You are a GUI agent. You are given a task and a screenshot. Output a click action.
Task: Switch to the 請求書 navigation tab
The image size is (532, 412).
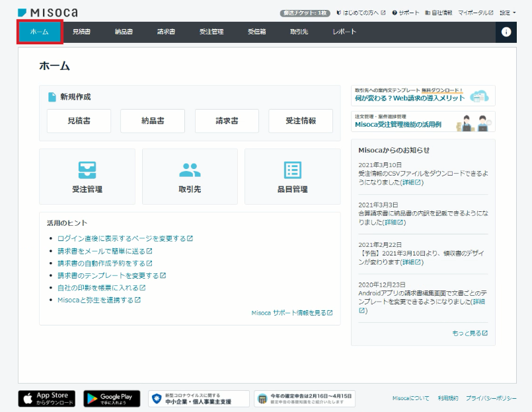pyautogui.click(x=166, y=32)
